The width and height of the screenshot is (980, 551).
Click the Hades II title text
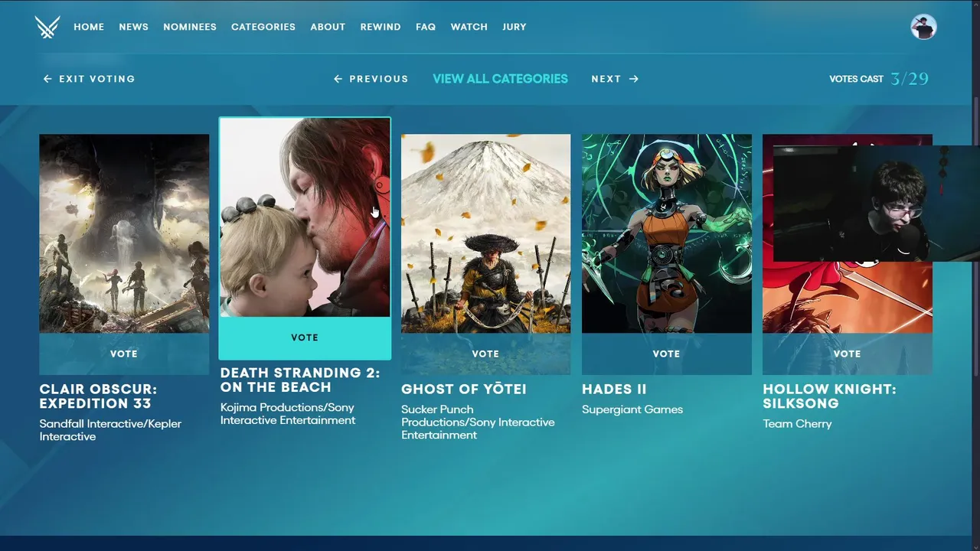coord(614,389)
